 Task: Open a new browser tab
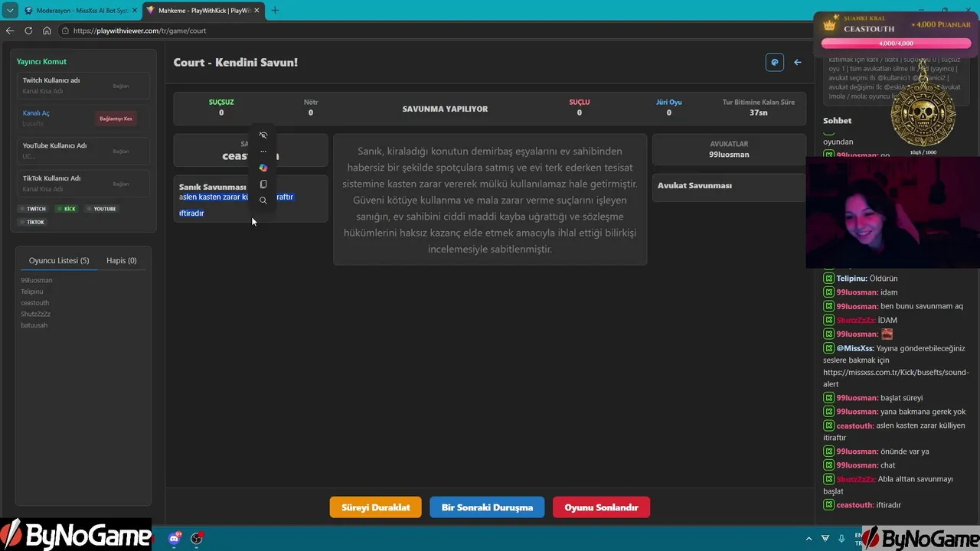275,11
